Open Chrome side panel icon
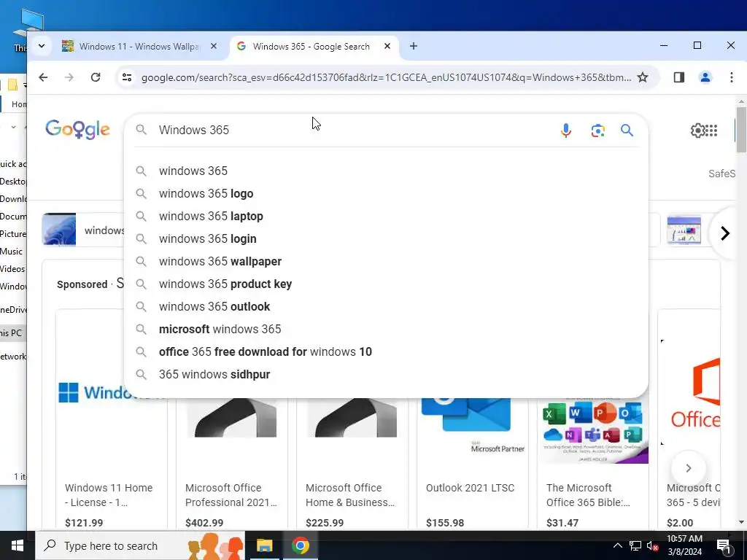 (679, 77)
